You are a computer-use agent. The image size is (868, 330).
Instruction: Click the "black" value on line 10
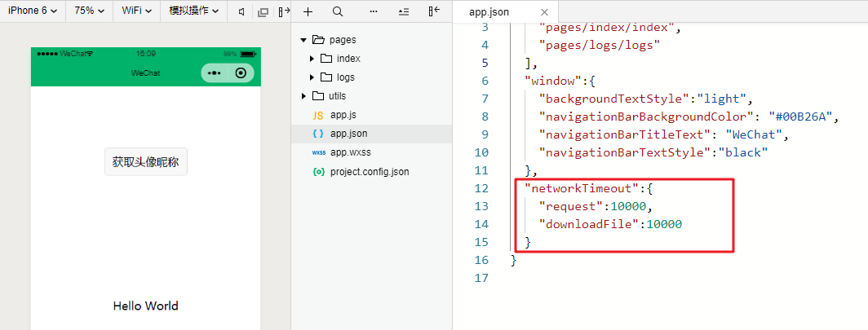point(743,152)
